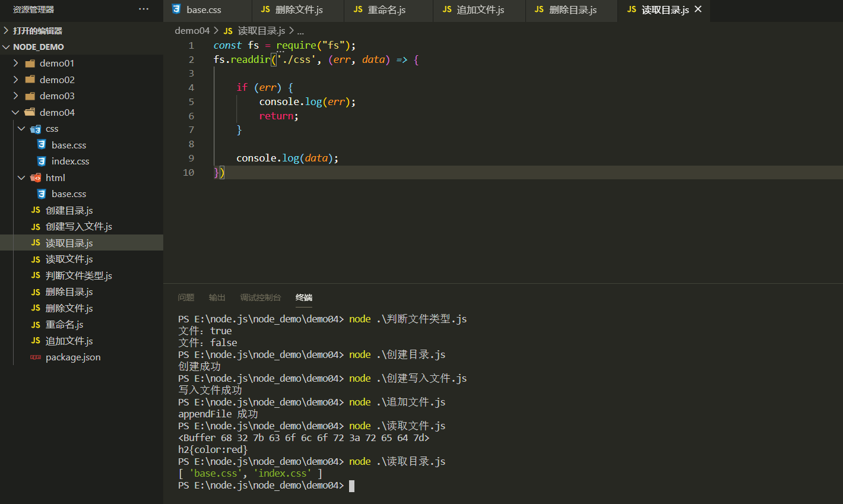Open 创建写入文件.js from the explorer
Image resolution: width=843 pixels, height=504 pixels.
78,227
